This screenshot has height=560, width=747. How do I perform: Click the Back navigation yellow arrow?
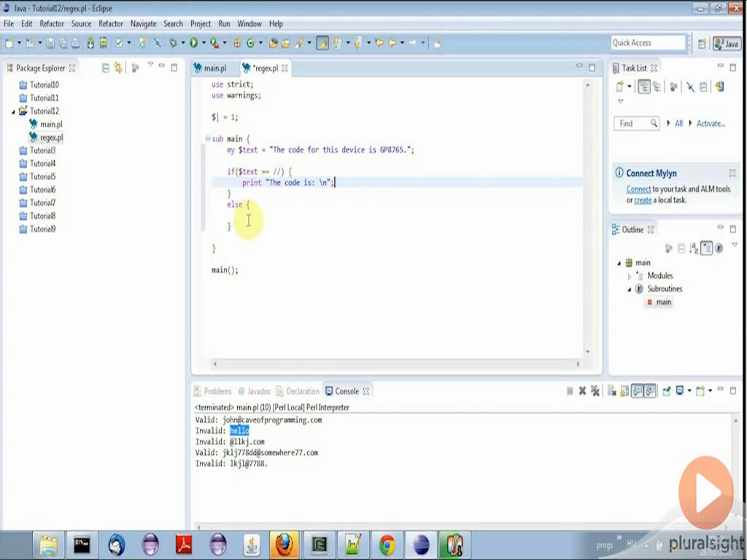(392, 43)
